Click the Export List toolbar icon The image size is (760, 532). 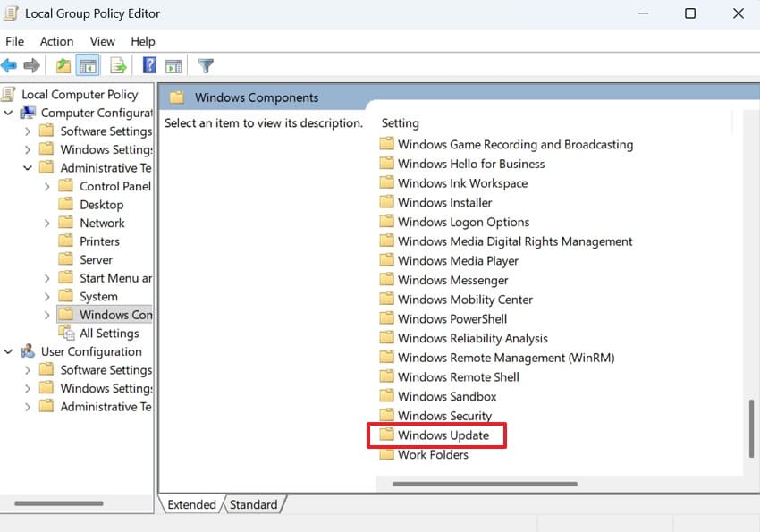point(118,65)
